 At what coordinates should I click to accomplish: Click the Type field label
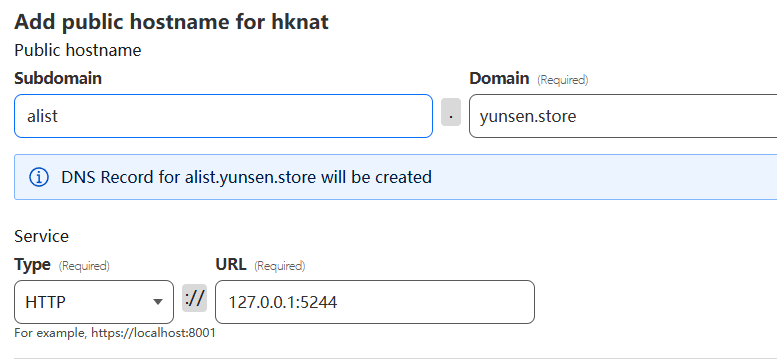32,264
